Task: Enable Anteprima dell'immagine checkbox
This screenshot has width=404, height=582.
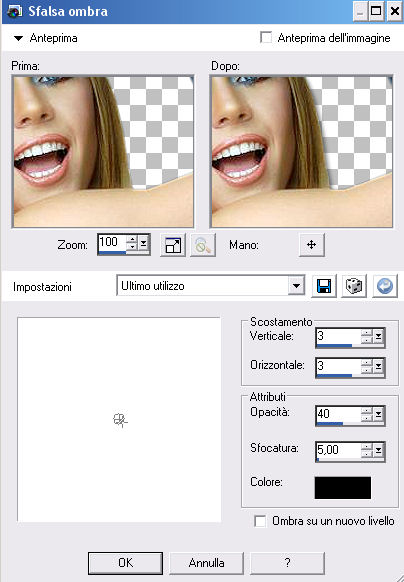Action: 266,37
